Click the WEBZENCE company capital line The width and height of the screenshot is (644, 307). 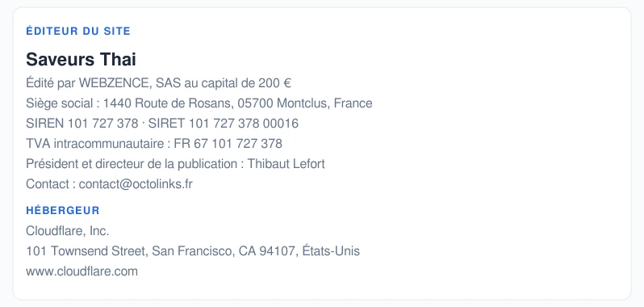tap(158, 83)
